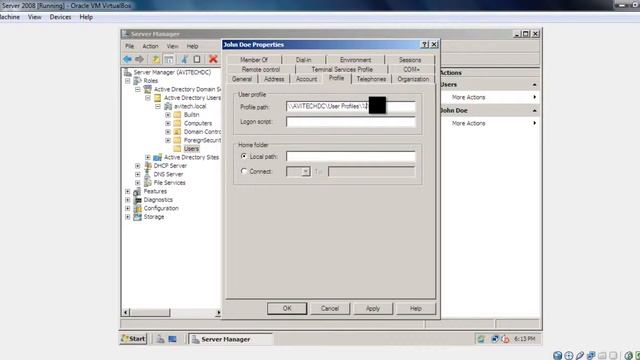This screenshot has height=360, width=640.
Task: Collapse the John Doe actions section
Action: point(534,111)
